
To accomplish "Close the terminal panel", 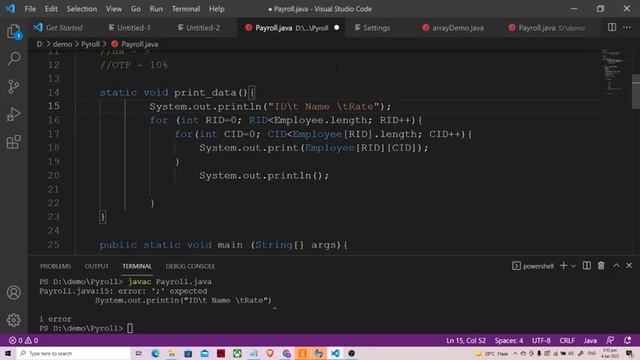I will 629,266.
